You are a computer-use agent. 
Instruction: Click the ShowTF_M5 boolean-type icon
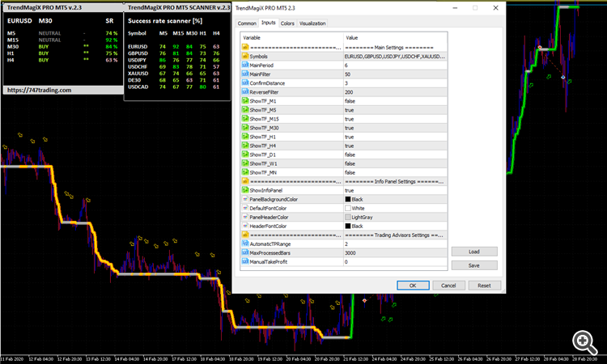tap(245, 109)
